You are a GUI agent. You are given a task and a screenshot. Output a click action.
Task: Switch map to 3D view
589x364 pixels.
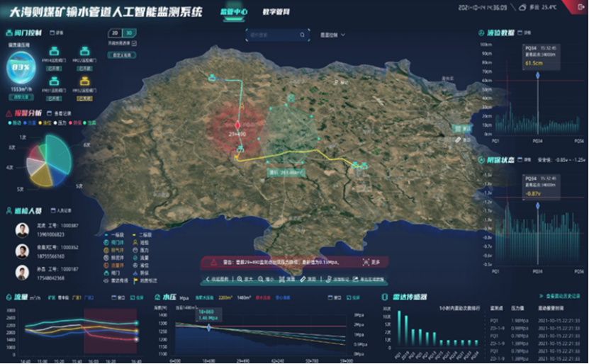[x=129, y=33]
